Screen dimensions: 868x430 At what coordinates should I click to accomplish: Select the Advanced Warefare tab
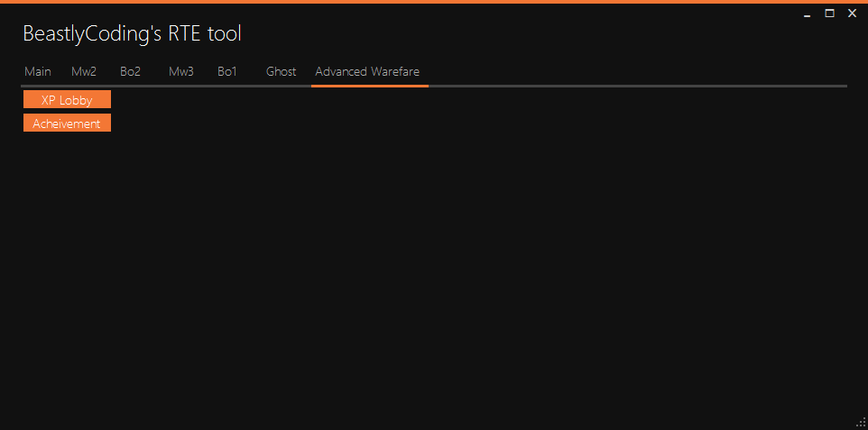367,72
